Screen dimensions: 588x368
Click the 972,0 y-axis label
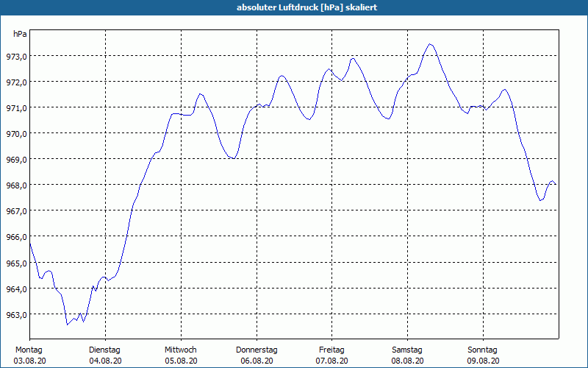point(16,82)
